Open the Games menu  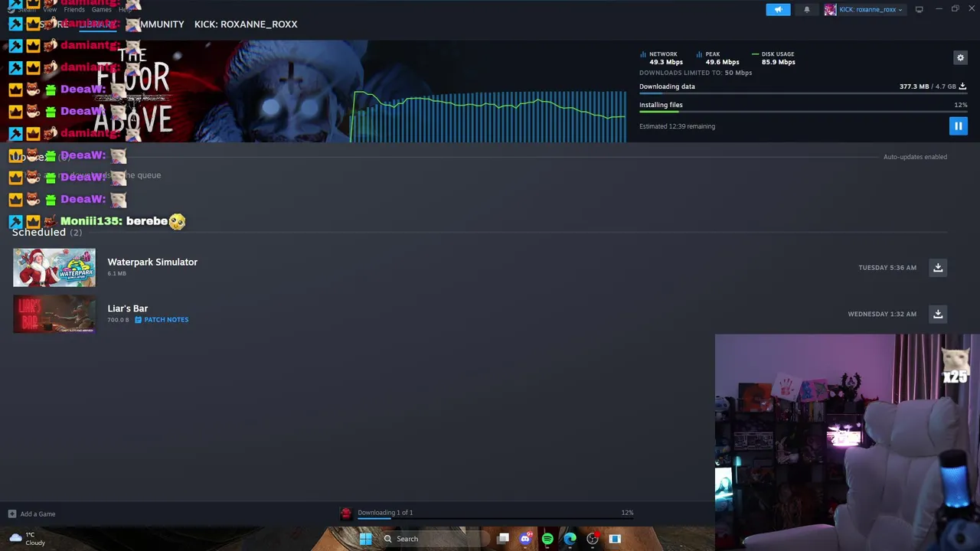coord(101,9)
